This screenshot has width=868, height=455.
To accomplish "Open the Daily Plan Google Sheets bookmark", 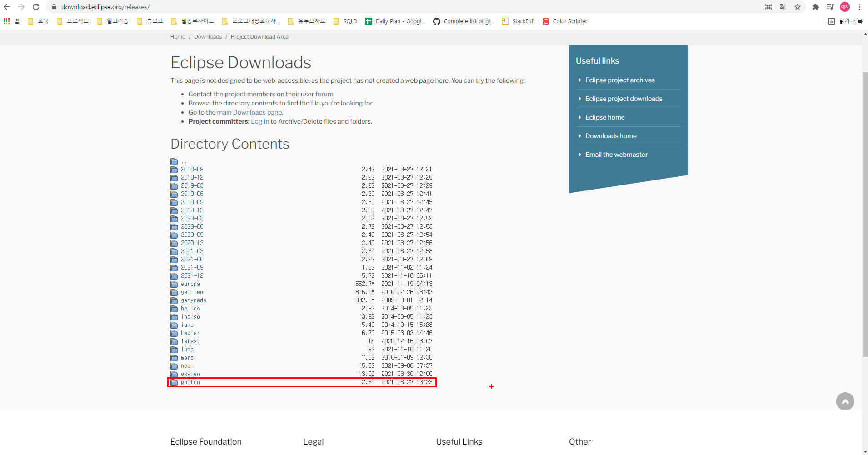I will click(395, 21).
